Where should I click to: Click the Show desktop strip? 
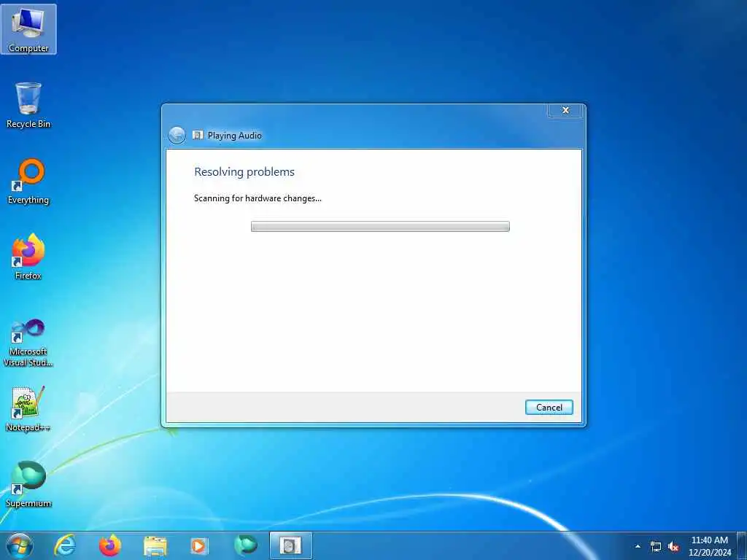pyautogui.click(x=742, y=545)
